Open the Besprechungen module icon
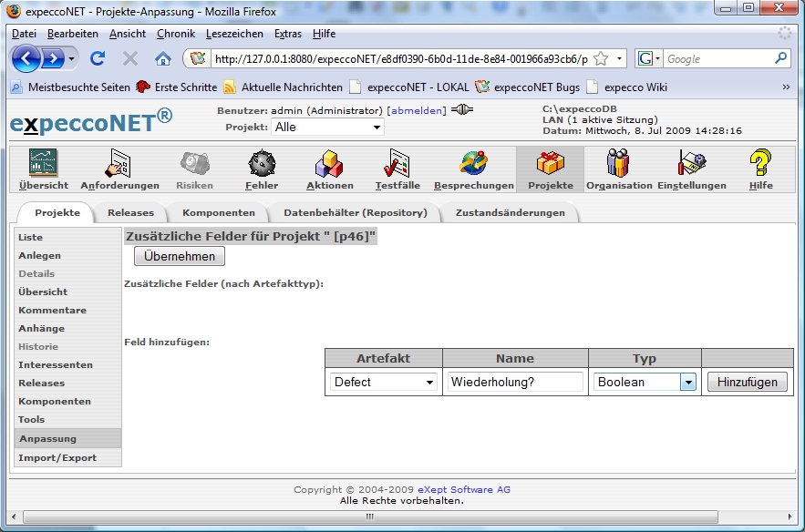Screen dimensions: 805x532 click(473, 164)
